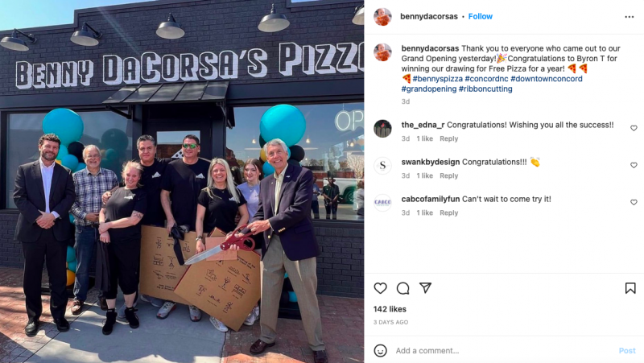Open emoji picker in the comment box

tap(380, 351)
